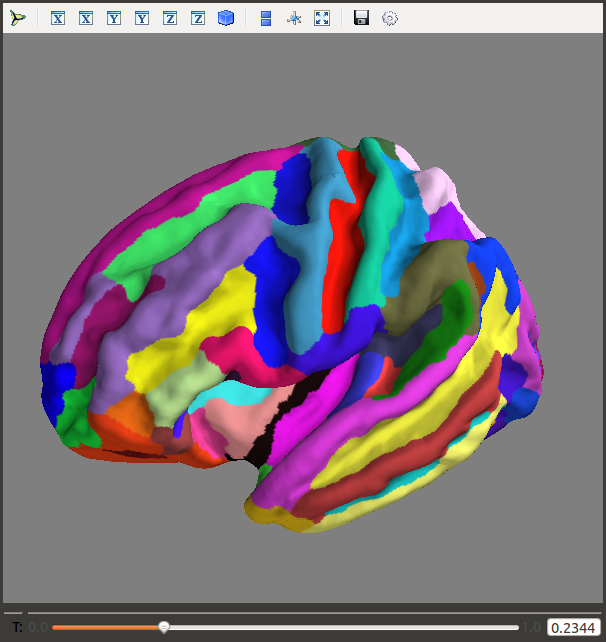606x642 pixels.
Task: Toggle parallel projection stacked-squares icon
Action: click(x=266, y=18)
